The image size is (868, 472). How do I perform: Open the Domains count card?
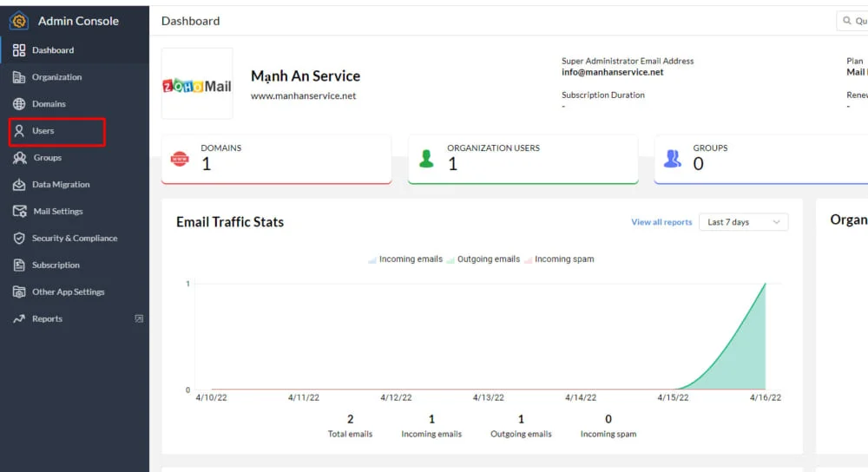[x=276, y=159]
